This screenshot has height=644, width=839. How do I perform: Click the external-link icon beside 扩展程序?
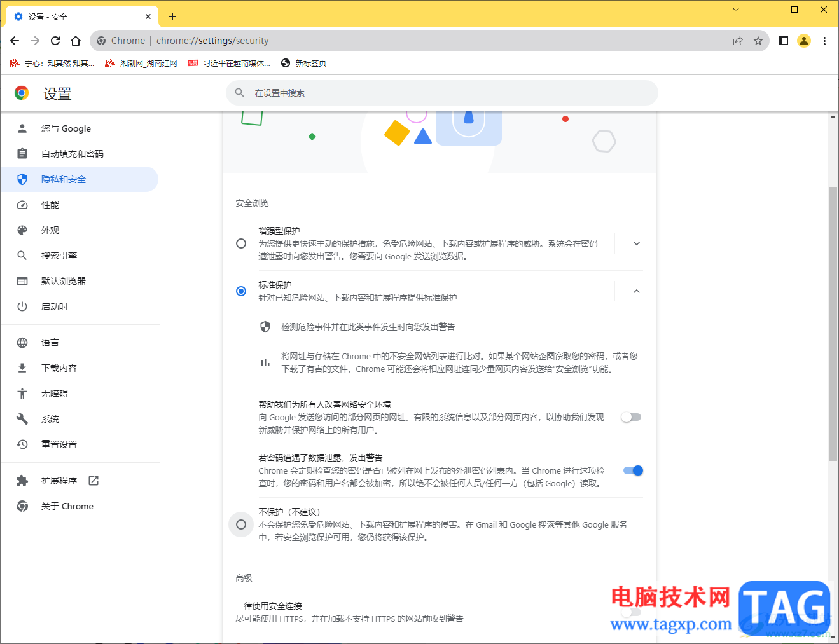[94, 481]
